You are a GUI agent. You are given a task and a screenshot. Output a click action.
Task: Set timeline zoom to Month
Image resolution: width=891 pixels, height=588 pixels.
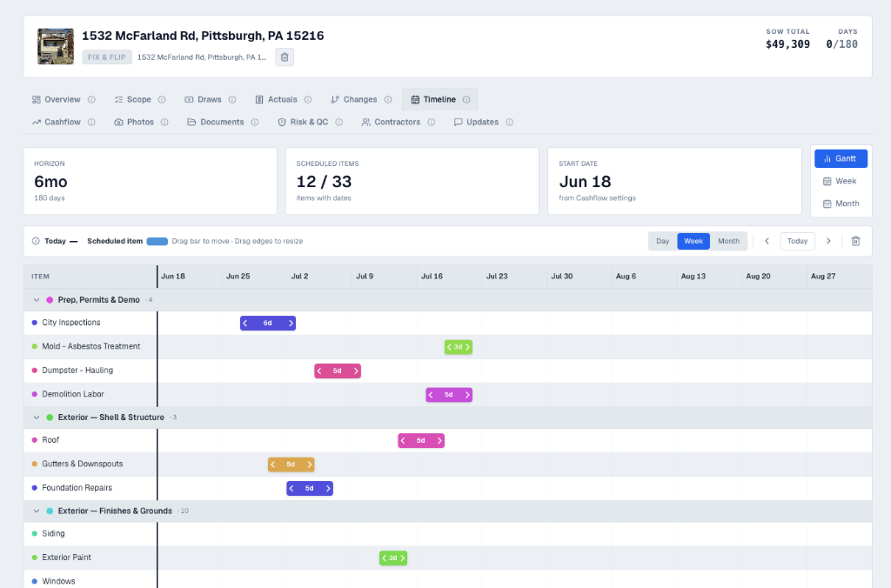[728, 241]
